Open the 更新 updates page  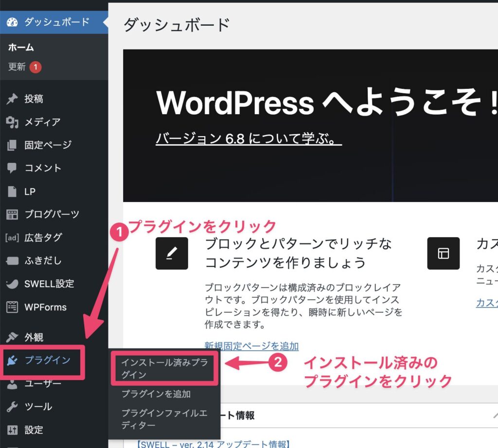pos(17,67)
